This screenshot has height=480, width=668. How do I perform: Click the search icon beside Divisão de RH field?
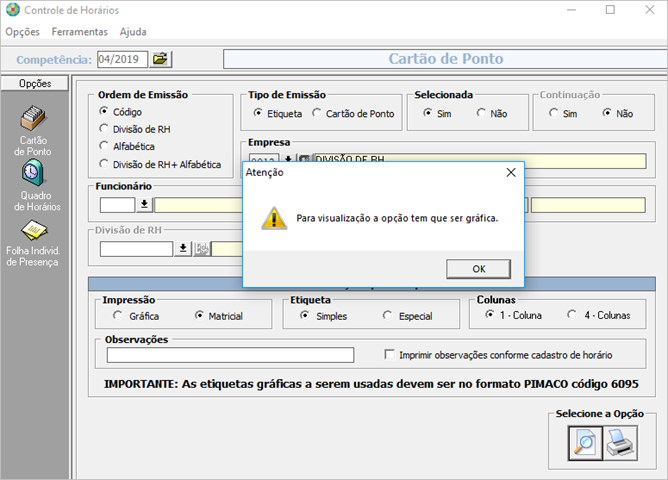click(202, 248)
